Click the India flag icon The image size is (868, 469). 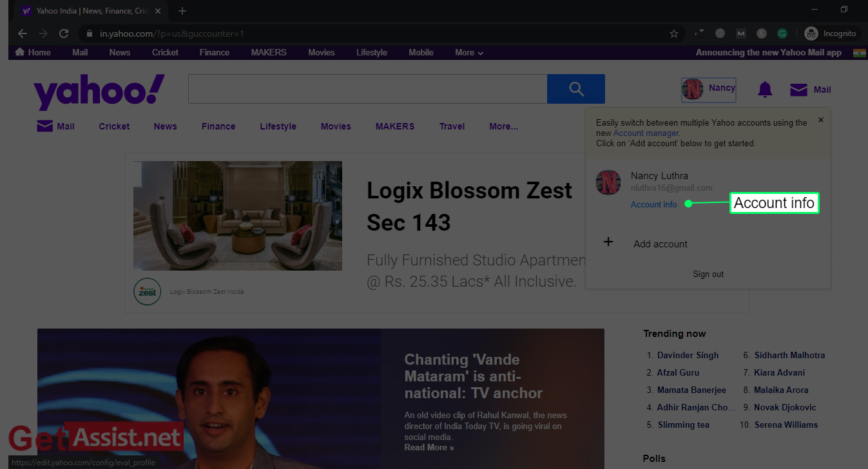[x=860, y=53]
